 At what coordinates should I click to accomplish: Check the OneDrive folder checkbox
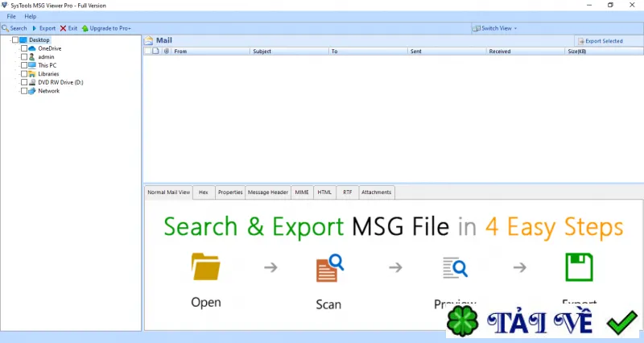click(x=24, y=48)
